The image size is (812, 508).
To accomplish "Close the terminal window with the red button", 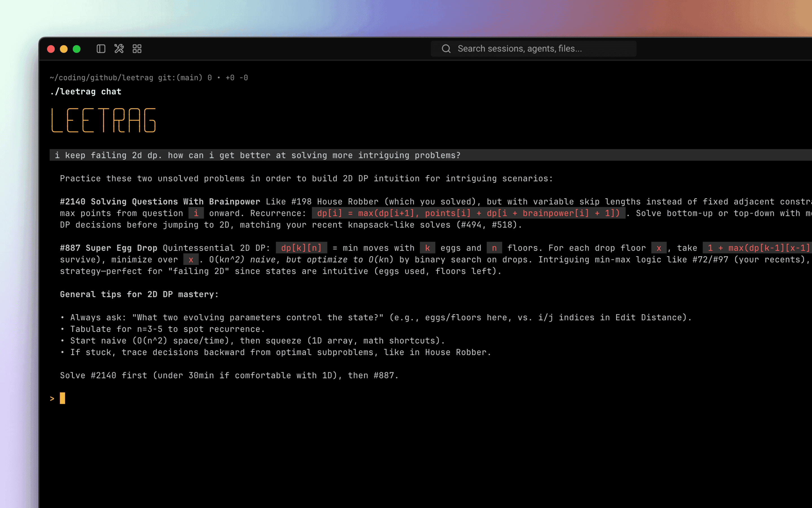I will [x=51, y=49].
